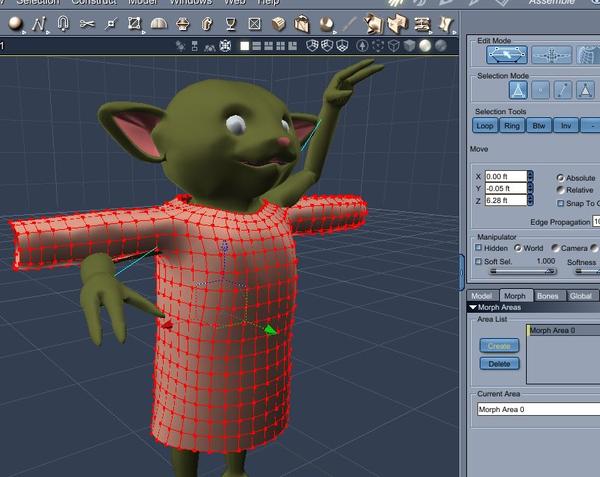
Task: Set manipulator to Camera radio option
Action: coord(554,248)
